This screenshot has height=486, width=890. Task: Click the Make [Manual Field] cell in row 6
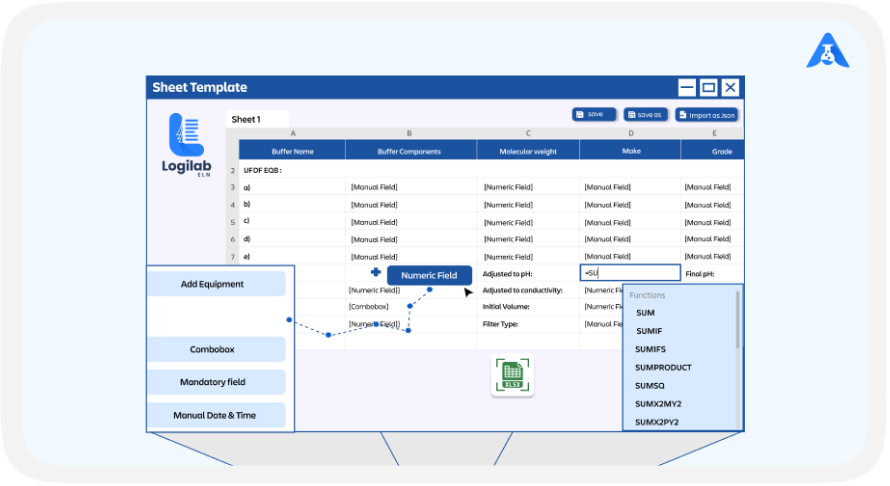pyautogui.click(x=630, y=239)
